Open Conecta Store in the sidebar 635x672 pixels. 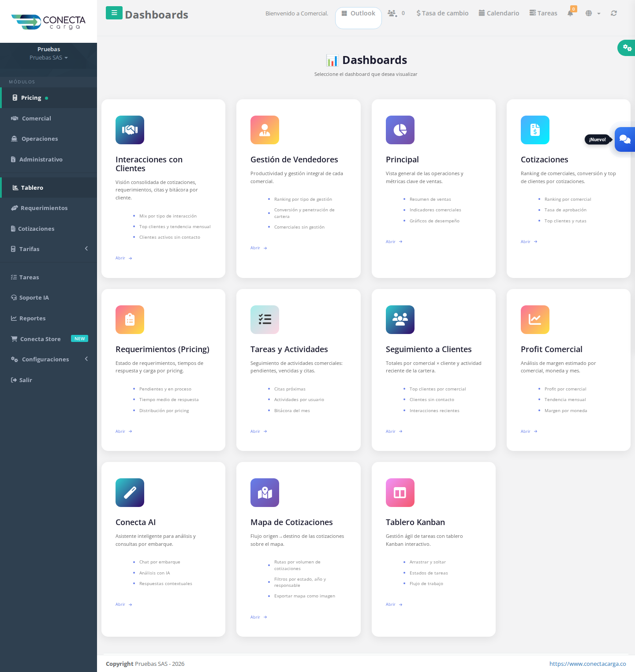[49, 339]
